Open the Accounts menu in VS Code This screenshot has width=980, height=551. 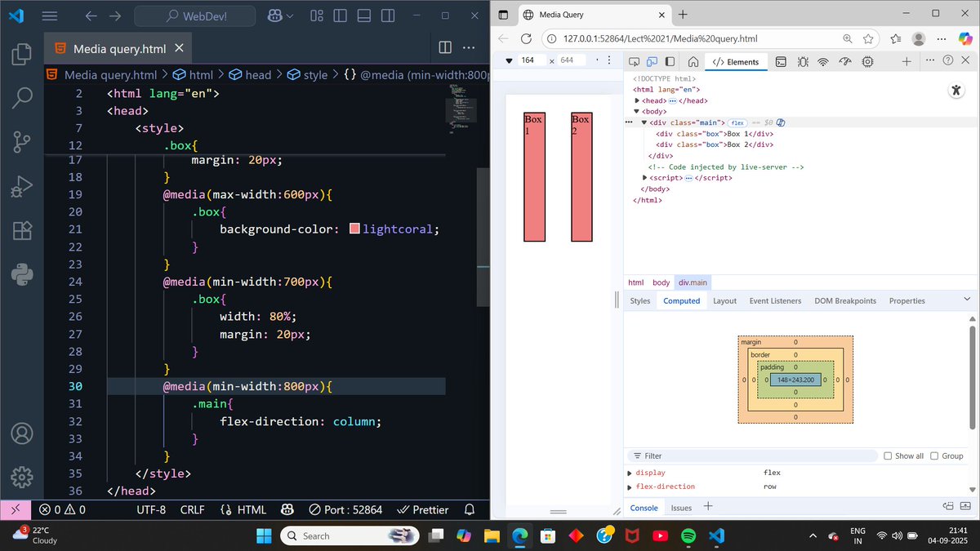pyautogui.click(x=22, y=433)
